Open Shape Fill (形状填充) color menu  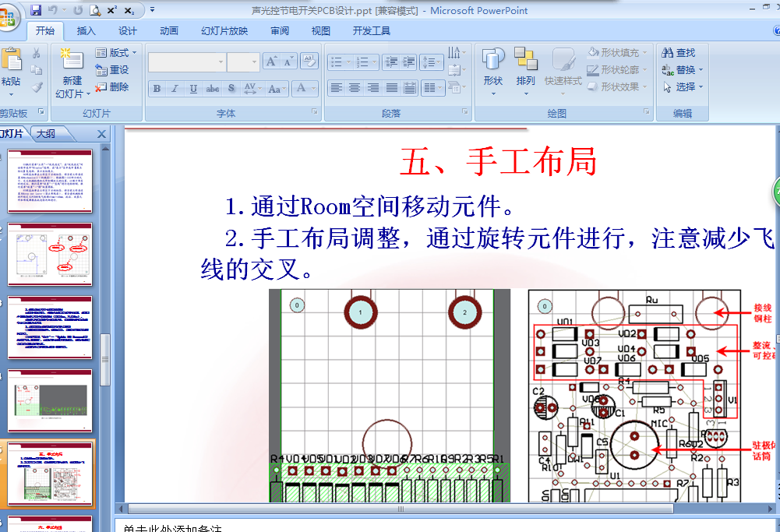pyautogui.click(x=617, y=53)
